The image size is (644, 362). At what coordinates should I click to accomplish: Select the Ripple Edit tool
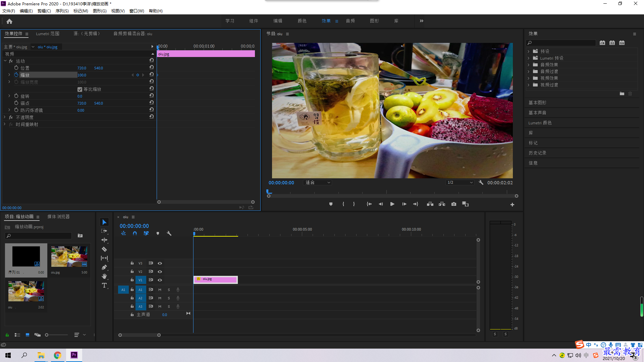[104, 240]
